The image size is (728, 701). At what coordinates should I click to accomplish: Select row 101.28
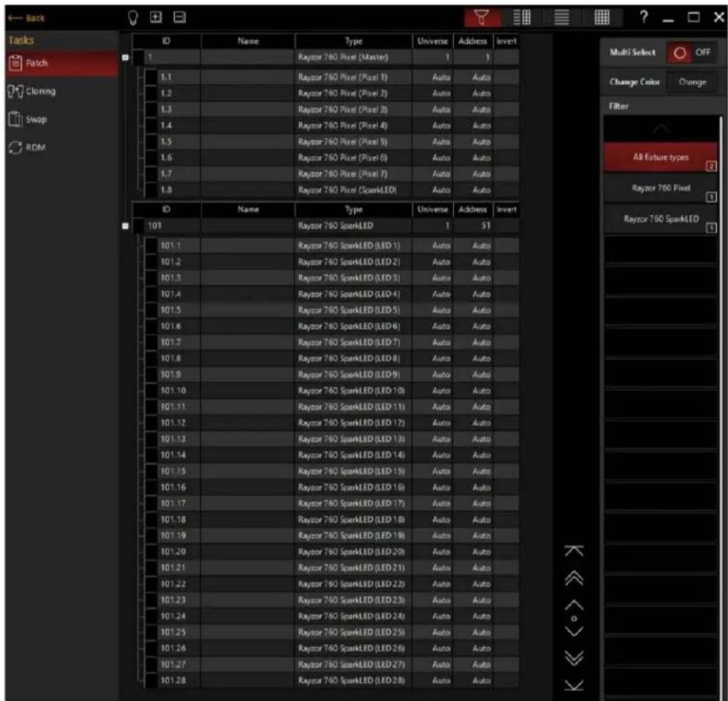(331, 680)
